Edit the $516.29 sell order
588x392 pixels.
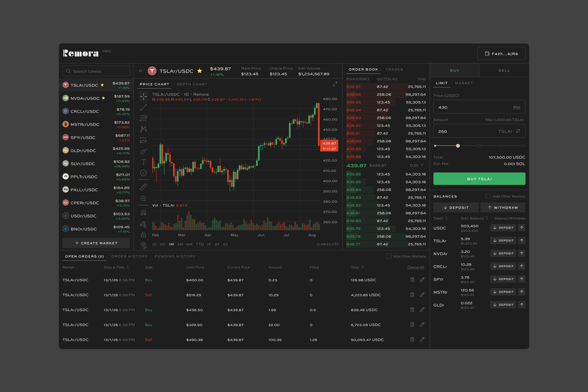click(422, 295)
